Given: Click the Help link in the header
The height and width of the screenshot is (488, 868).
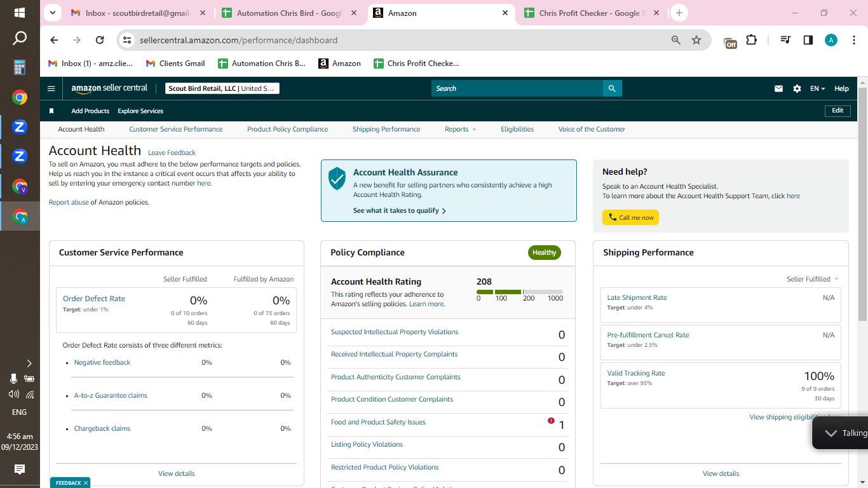Looking at the screenshot, I should pos(841,89).
